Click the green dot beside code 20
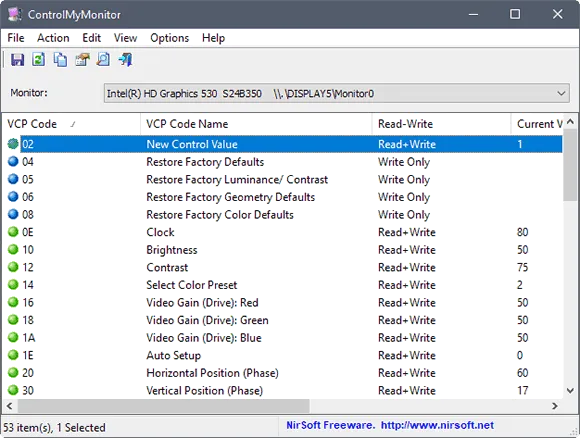The height and width of the screenshot is (438, 580). (13, 372)
